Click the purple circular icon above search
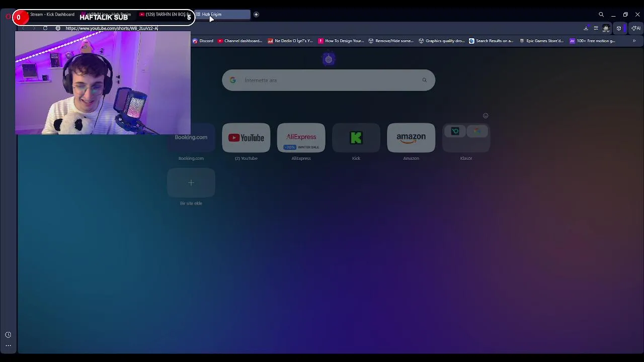Screen dimensions: 644x362 tap(329, 59)
